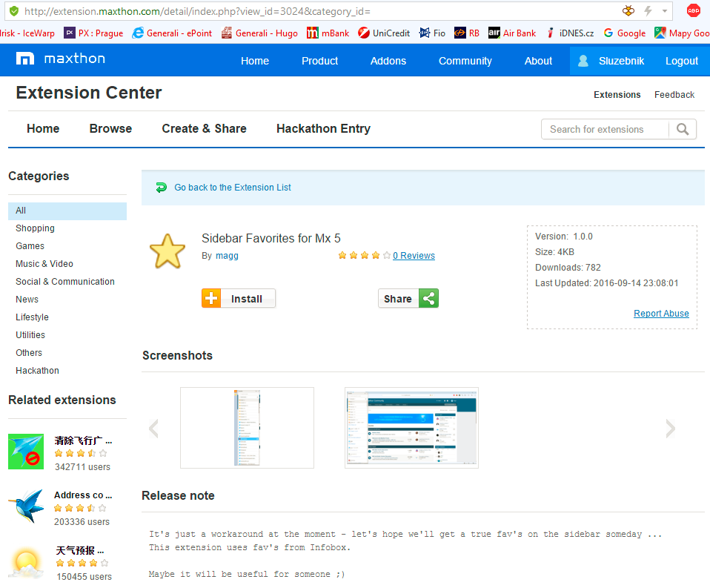This screenshot has width=710, height=588.
Task: Show previous screenshots with left chevron
Action: [x=153, y=428]
